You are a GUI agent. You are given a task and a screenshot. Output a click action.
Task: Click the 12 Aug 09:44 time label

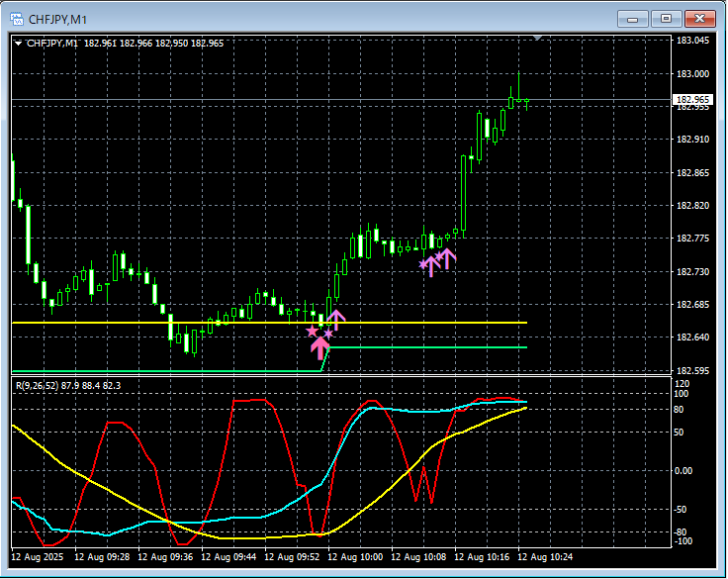pos(228,556)
